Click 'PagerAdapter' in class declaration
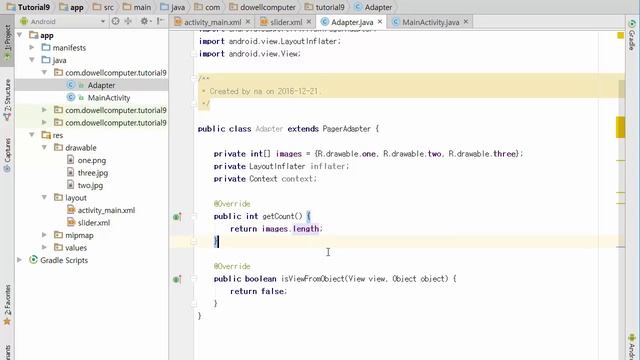This screenshot has height=360, width=640. tap(346, 129)
